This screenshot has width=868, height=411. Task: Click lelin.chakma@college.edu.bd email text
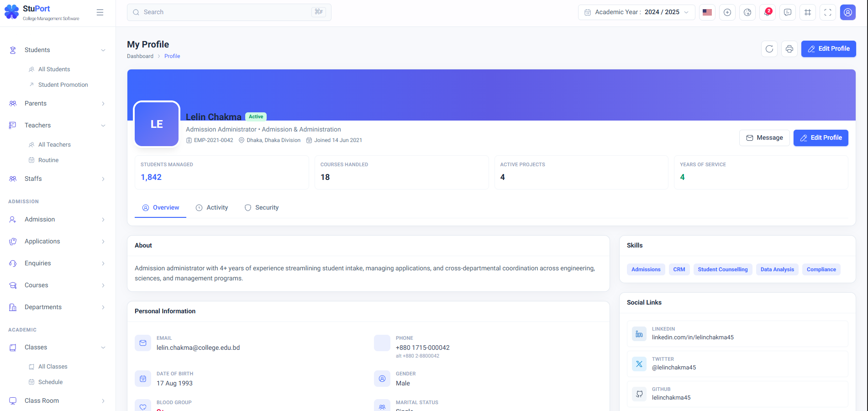click(x=198, y=348)
